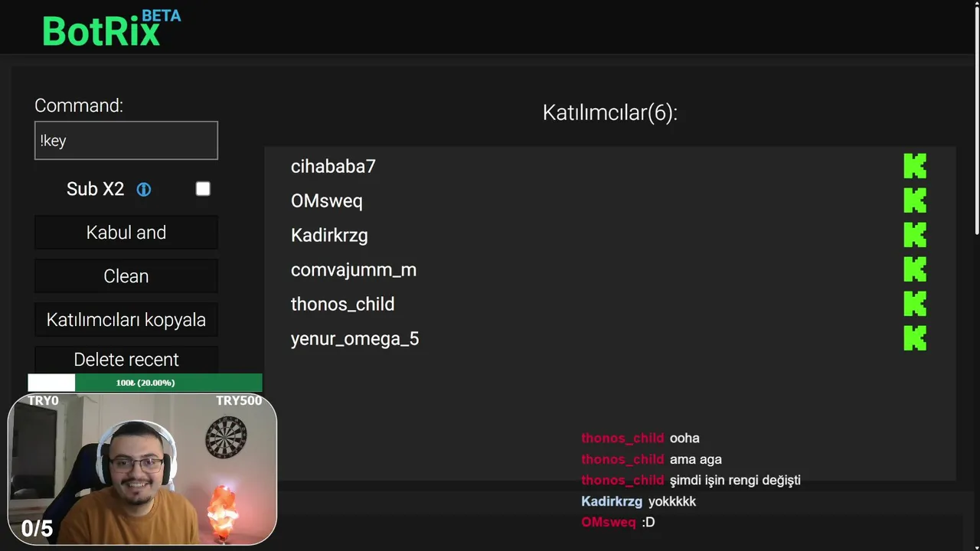This screenshot has height=551, width=980.
Task: Click the OMsweq username in chat
Action: [608, 522]
